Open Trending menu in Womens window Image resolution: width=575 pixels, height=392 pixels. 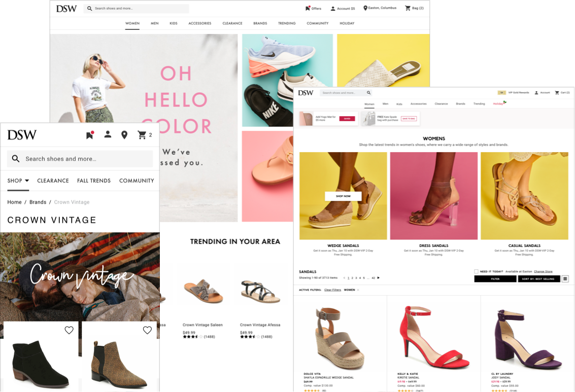tap(479, 103)
